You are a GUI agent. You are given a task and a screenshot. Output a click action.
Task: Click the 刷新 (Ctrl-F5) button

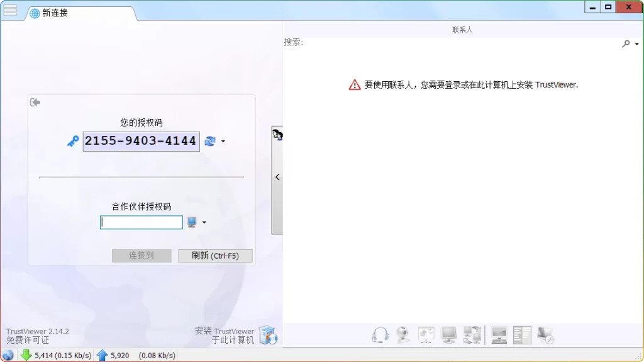[x=215, y=256]
